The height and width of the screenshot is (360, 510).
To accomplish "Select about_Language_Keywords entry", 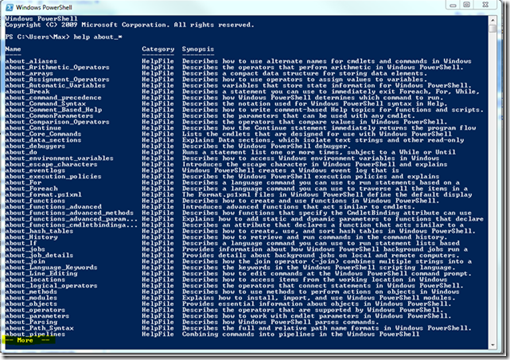I will 51,267.
